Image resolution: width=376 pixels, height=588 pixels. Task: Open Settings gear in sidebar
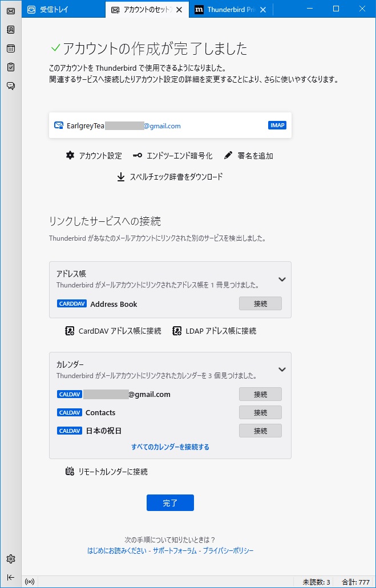(x=11, y=558)
